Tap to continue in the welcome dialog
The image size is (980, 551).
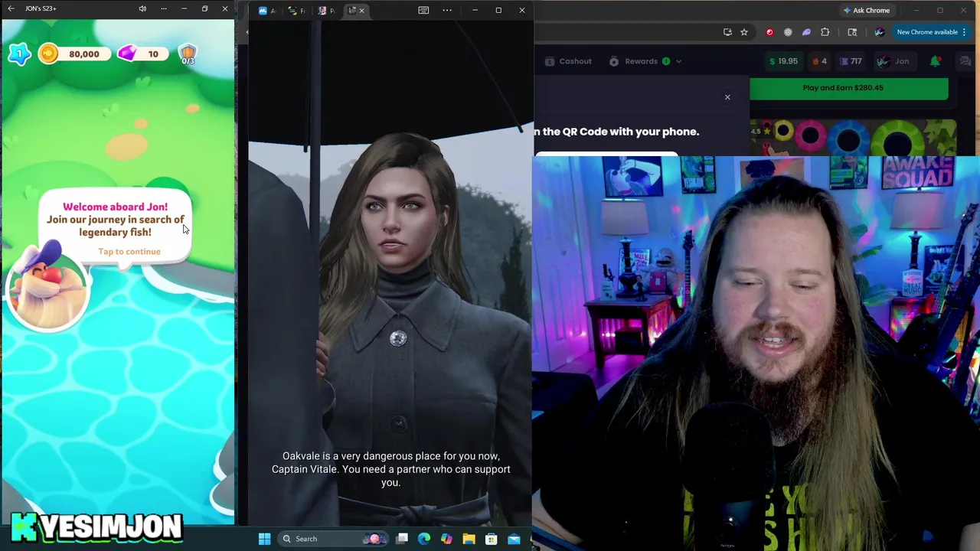(129, 252)
